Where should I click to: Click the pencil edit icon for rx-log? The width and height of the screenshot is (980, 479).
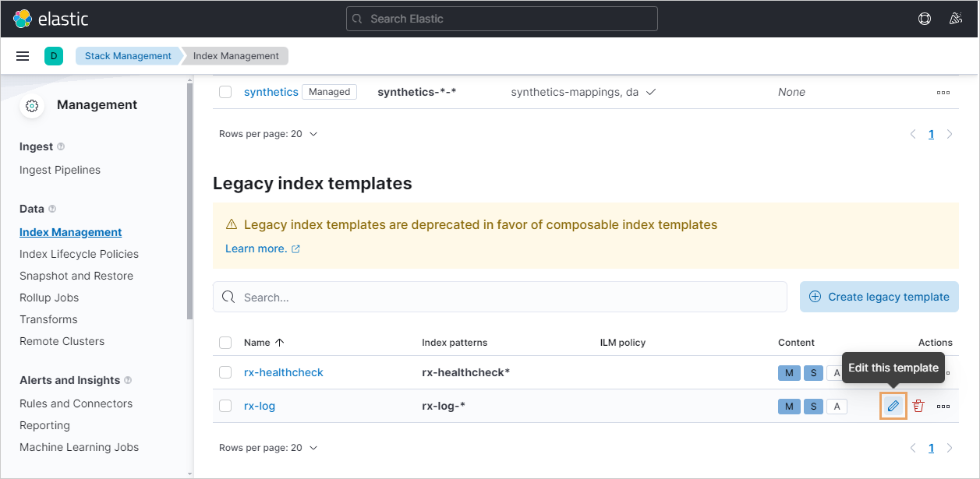(893, 406)
